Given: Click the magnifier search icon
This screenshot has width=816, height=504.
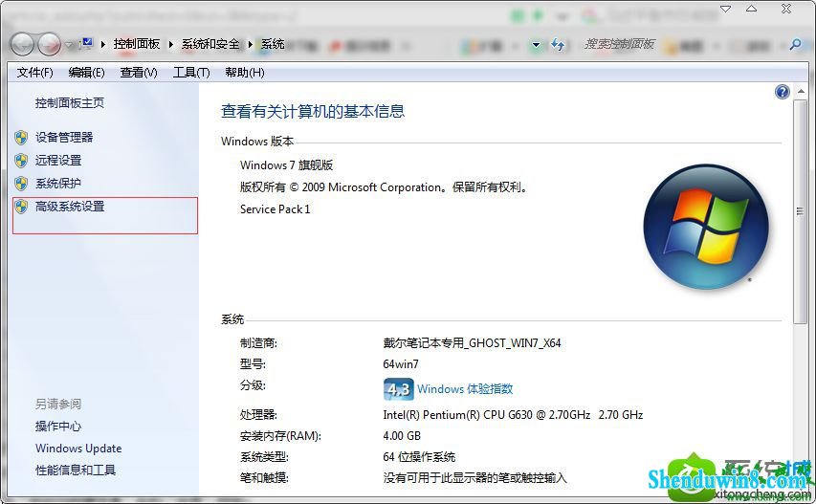Looking at the screenshot, I should (796, 45).
